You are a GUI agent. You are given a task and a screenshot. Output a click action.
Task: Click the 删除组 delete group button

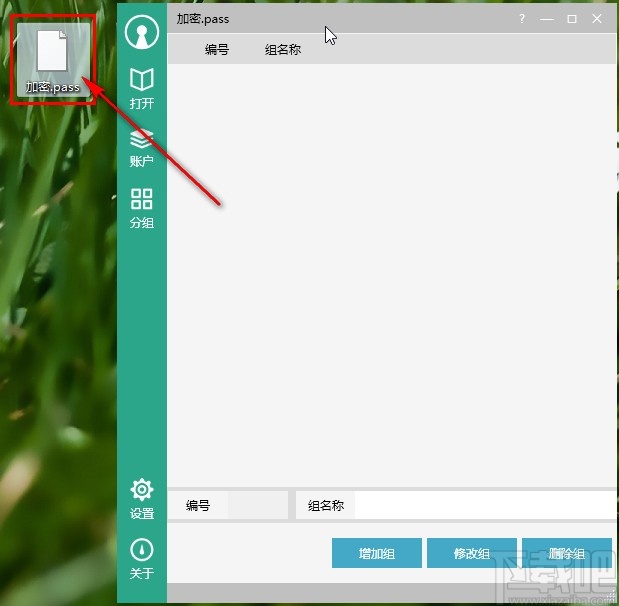pos(567,553)
